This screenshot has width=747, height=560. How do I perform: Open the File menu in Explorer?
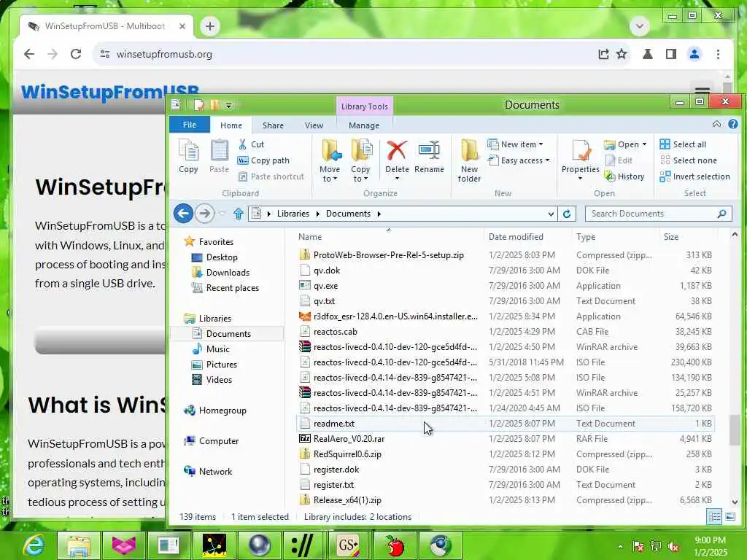(x=190, y=125)
